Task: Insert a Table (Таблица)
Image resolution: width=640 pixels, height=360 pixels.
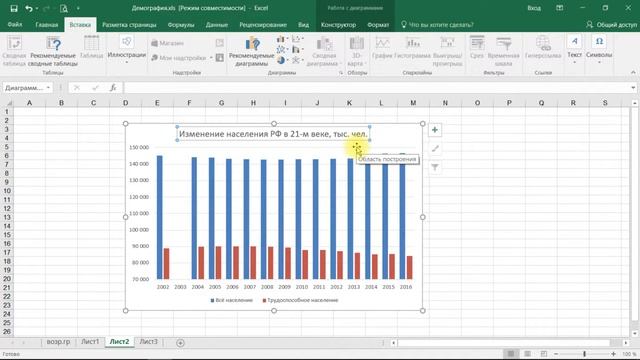Action: 91,47
